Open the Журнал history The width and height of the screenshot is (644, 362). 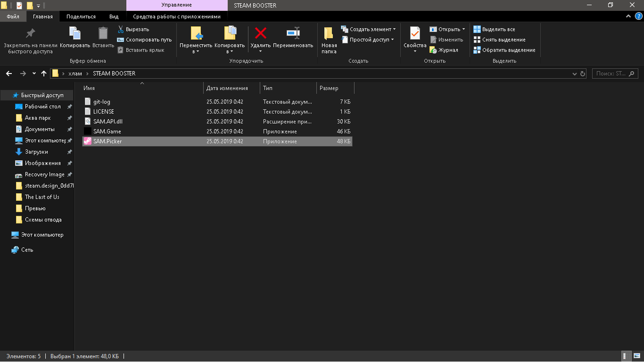coord(444,50)
